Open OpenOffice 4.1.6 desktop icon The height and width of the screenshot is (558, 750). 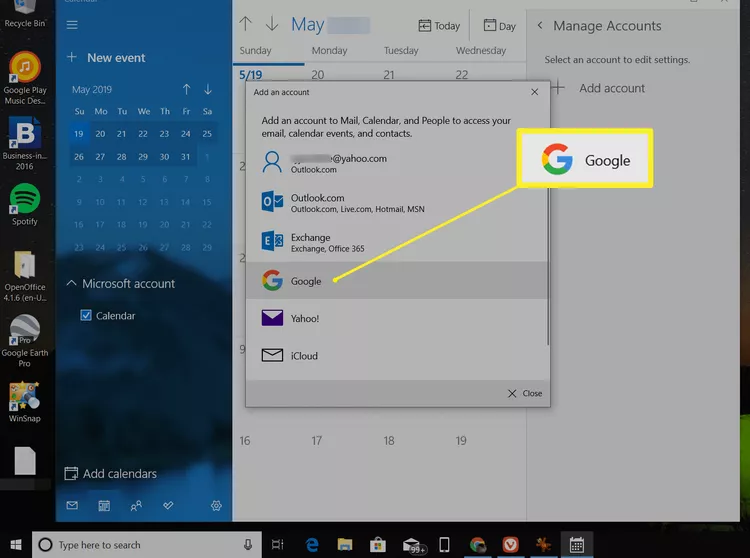[x=25, y=276]
